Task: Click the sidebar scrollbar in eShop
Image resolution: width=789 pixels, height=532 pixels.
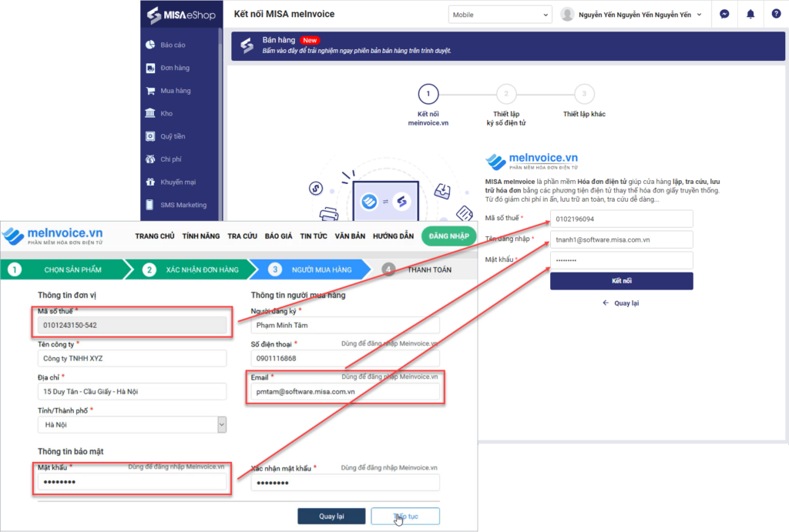Action: (220, 125)
